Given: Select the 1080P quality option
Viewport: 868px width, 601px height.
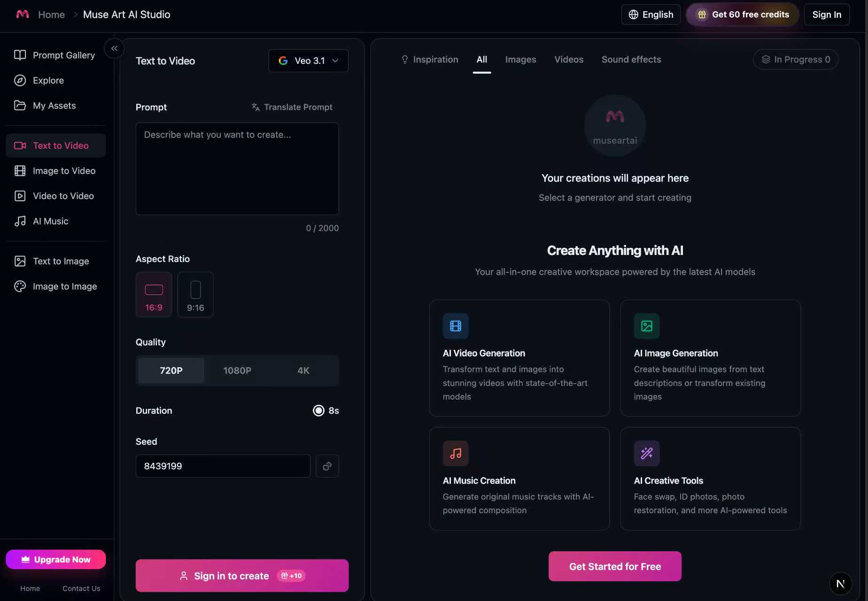Looking at the screenshot, I should 237,370.
